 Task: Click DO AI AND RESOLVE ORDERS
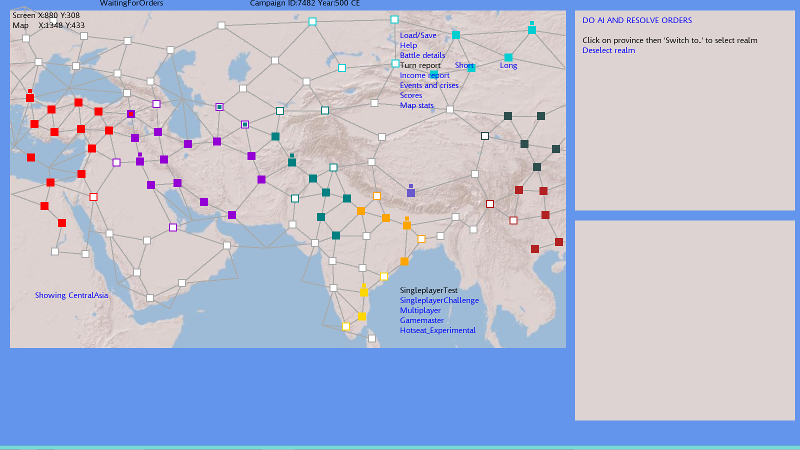(636, 20)
